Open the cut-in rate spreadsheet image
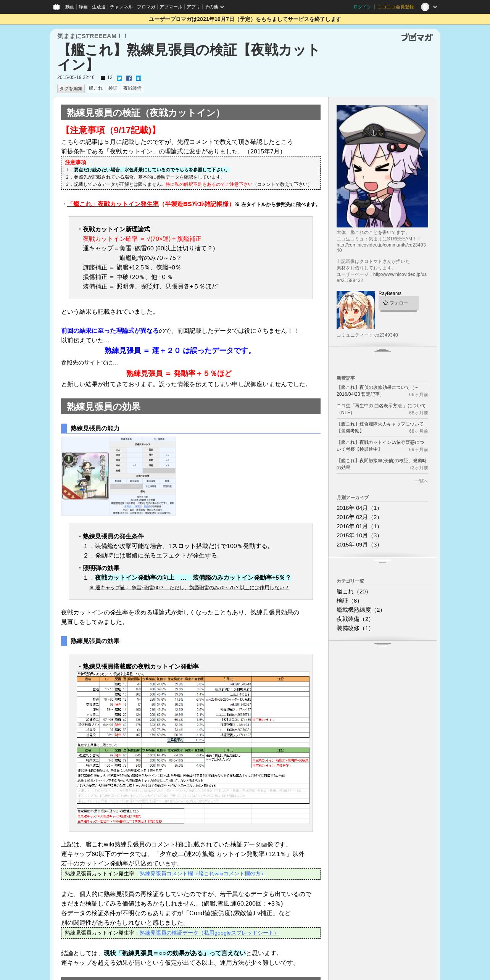 click(x=193, y=747)
